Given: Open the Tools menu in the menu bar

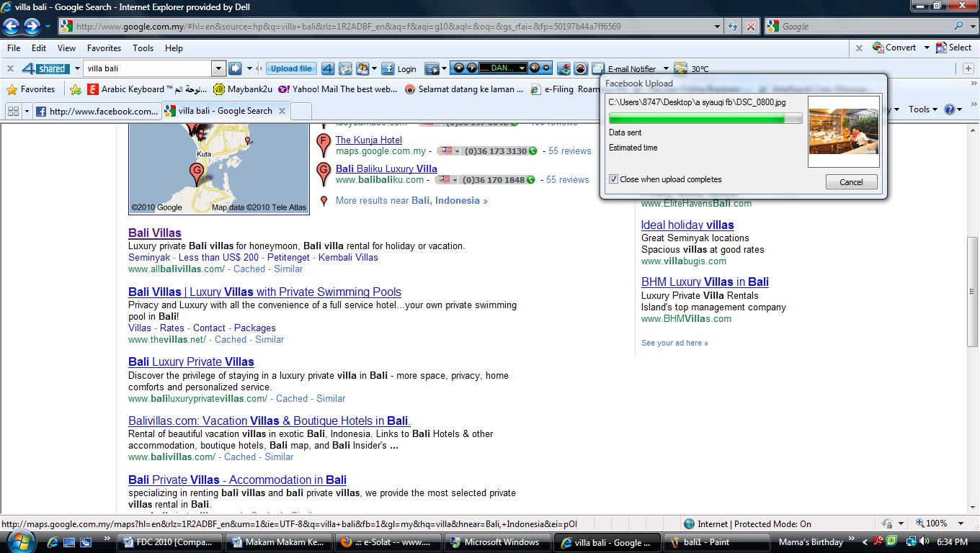Looking at the screenshot, I should (143, 48).
